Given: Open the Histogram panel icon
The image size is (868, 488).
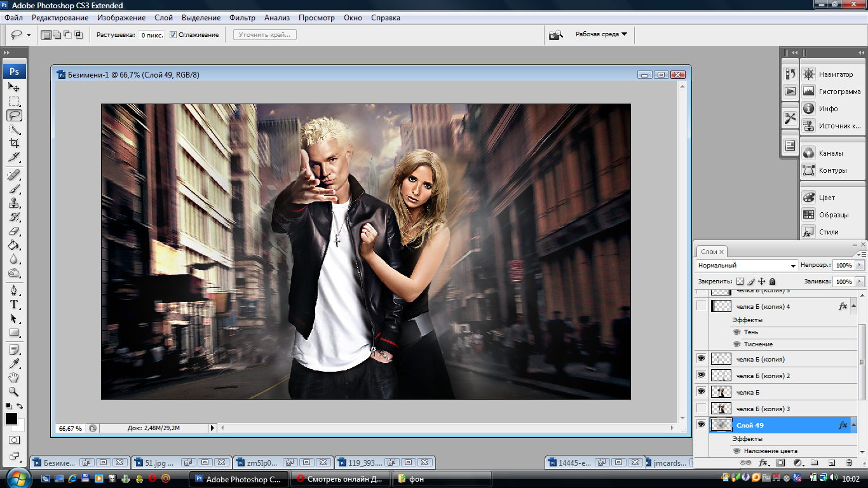Looking at the screenshot, I should [808, 91].
